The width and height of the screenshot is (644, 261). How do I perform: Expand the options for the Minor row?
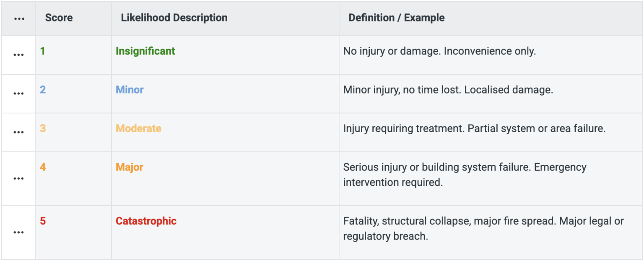[x=18, y=93]
